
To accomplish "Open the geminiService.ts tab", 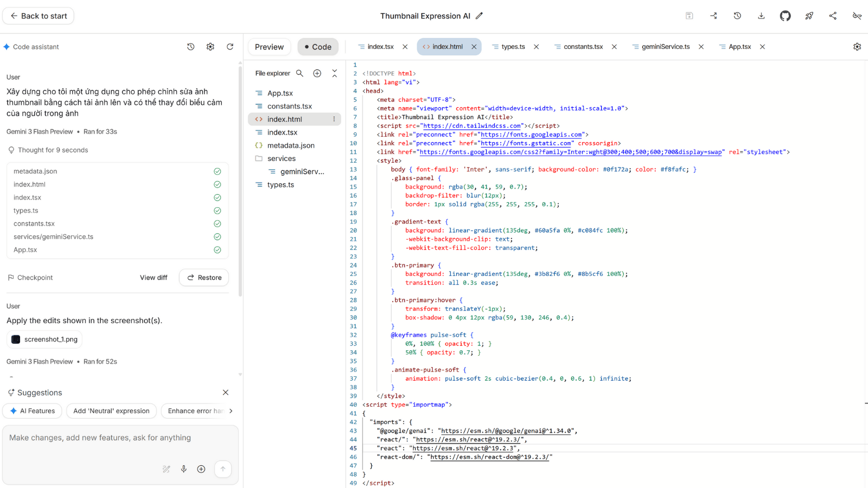I will [x=665, y=47].
